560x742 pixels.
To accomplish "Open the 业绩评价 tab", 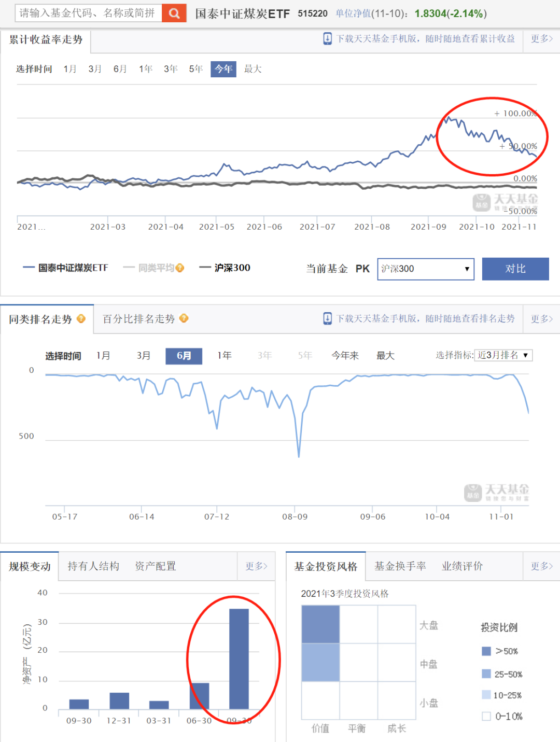I will [462, 566].
